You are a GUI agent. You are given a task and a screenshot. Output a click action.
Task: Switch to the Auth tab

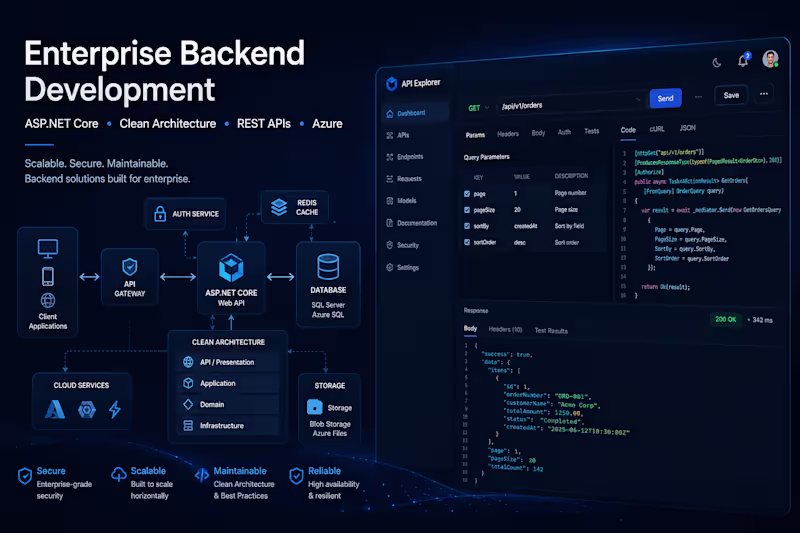click(564, 132)
